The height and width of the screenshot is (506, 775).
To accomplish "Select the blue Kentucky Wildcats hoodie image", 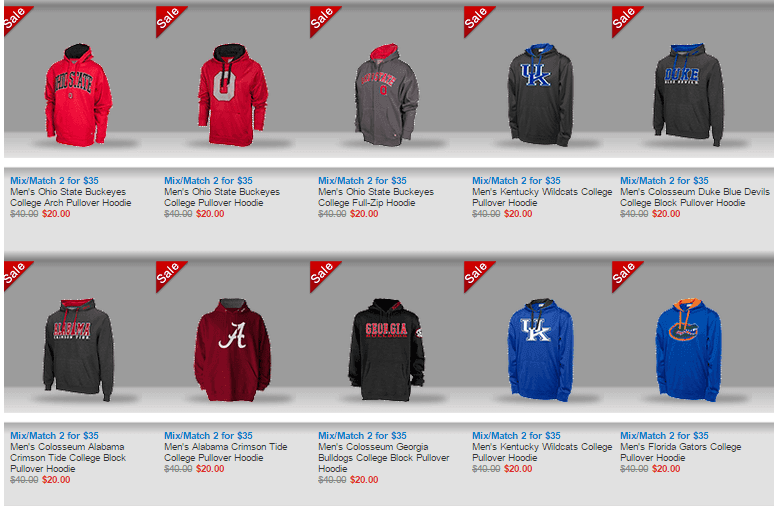I will pos(540,349).
